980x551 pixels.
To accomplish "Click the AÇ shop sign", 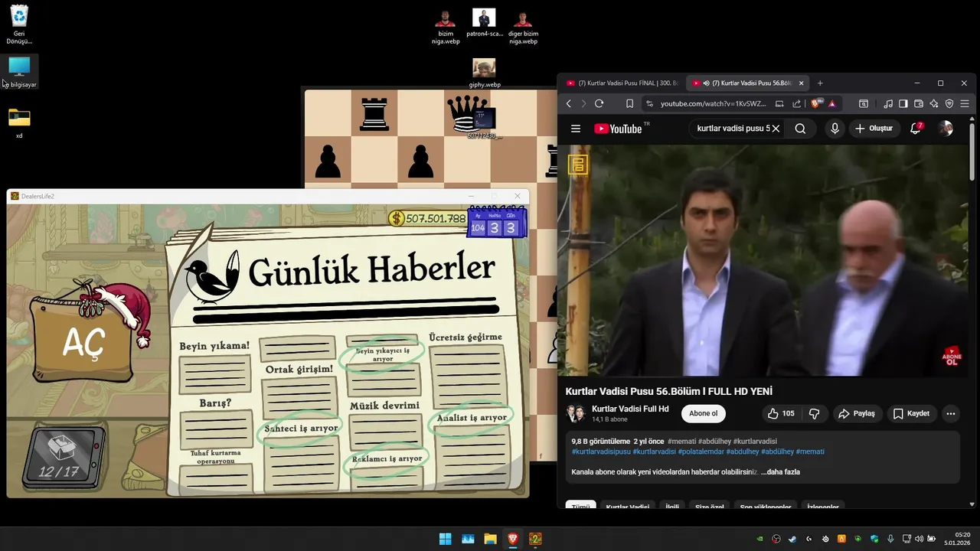I will (82, 344).
